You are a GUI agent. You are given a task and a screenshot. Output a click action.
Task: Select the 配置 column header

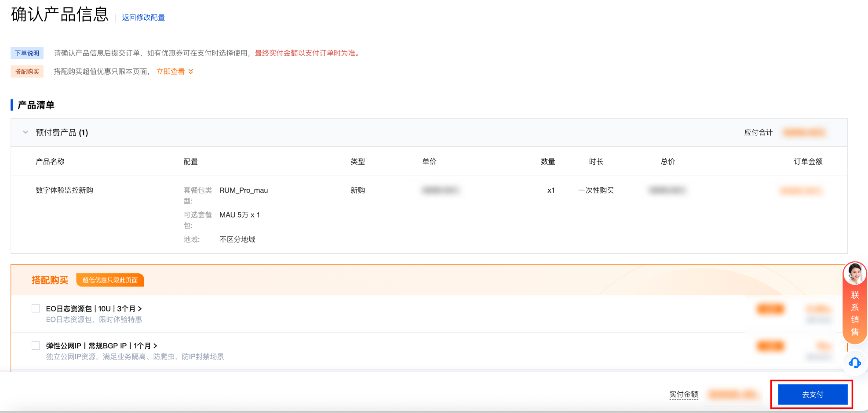(x=190, y=162)
